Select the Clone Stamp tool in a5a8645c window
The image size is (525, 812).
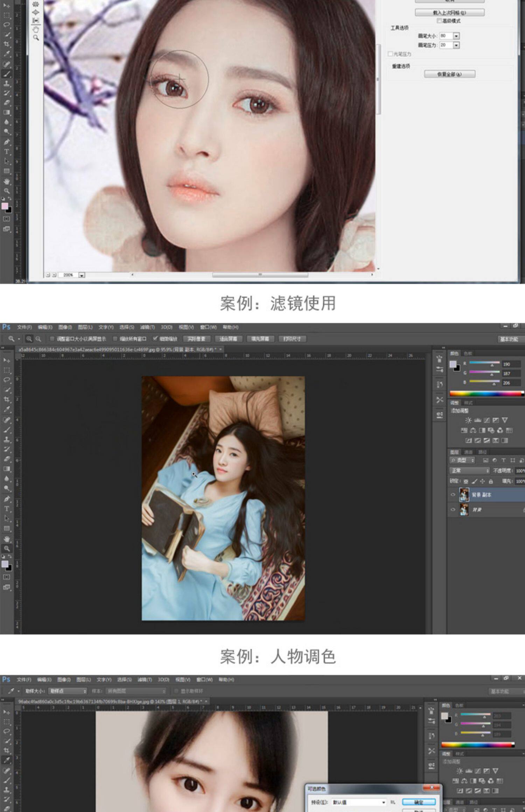(x=7, y=440)
